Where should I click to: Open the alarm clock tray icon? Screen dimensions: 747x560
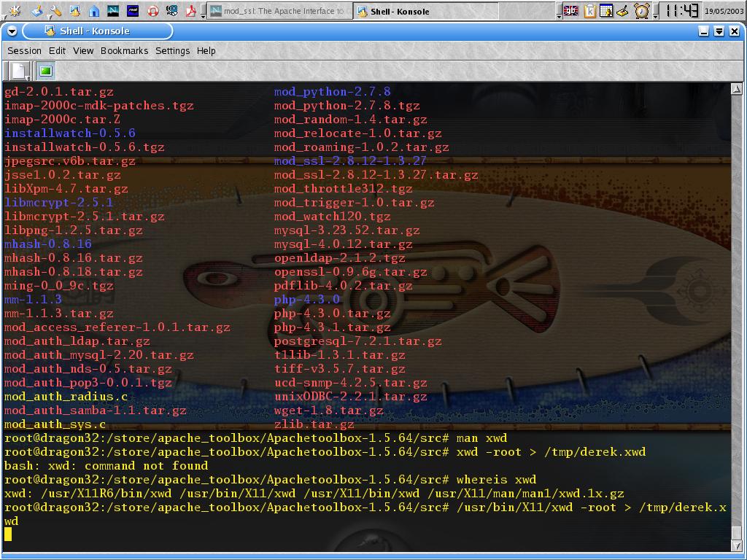641,10
